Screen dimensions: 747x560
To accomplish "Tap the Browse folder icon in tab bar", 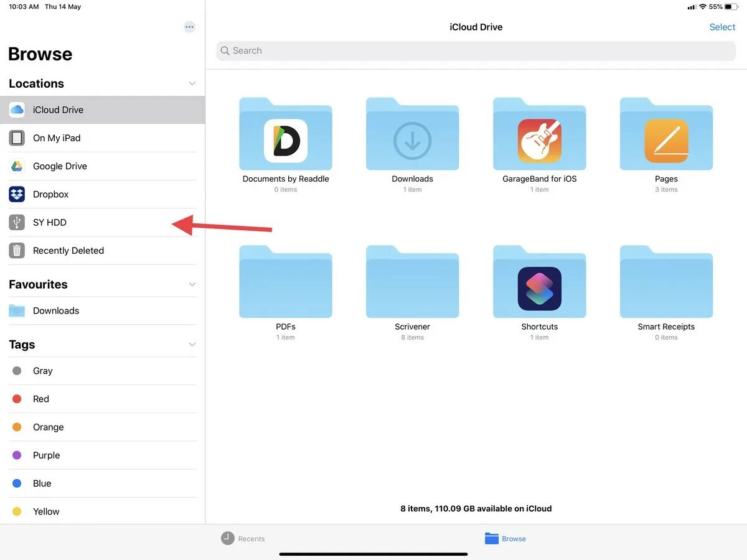I will point(492,538).
